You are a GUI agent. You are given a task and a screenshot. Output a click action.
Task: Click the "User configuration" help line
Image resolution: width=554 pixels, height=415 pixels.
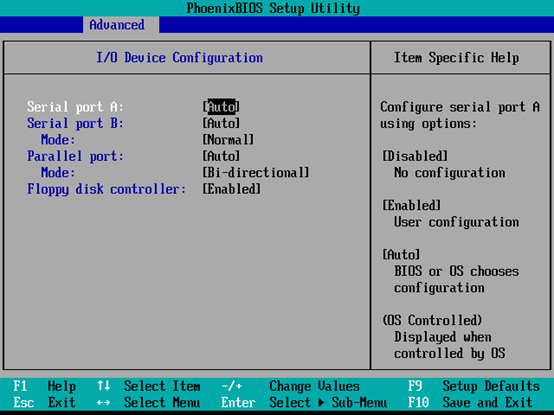tap(456, 222)
